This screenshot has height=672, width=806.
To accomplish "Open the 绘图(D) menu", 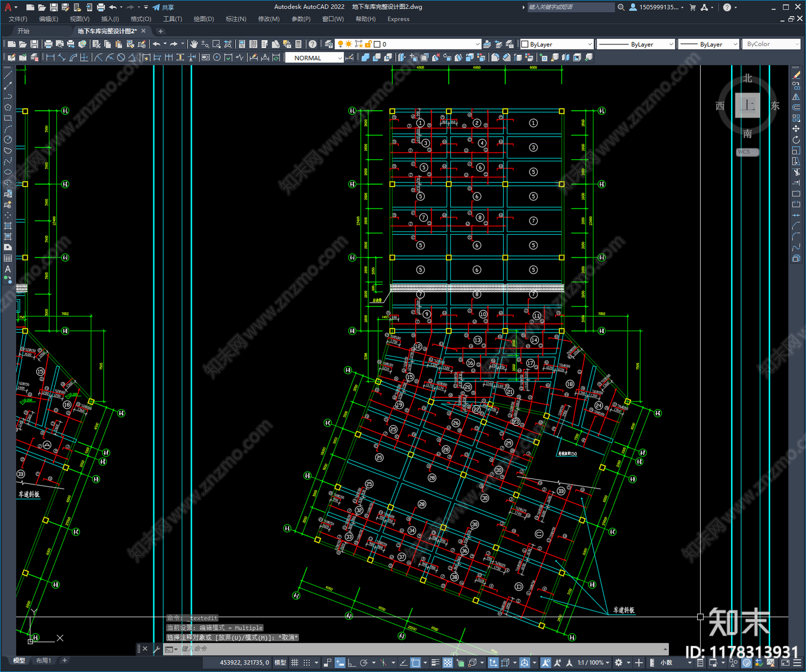I will pos(204,19).
